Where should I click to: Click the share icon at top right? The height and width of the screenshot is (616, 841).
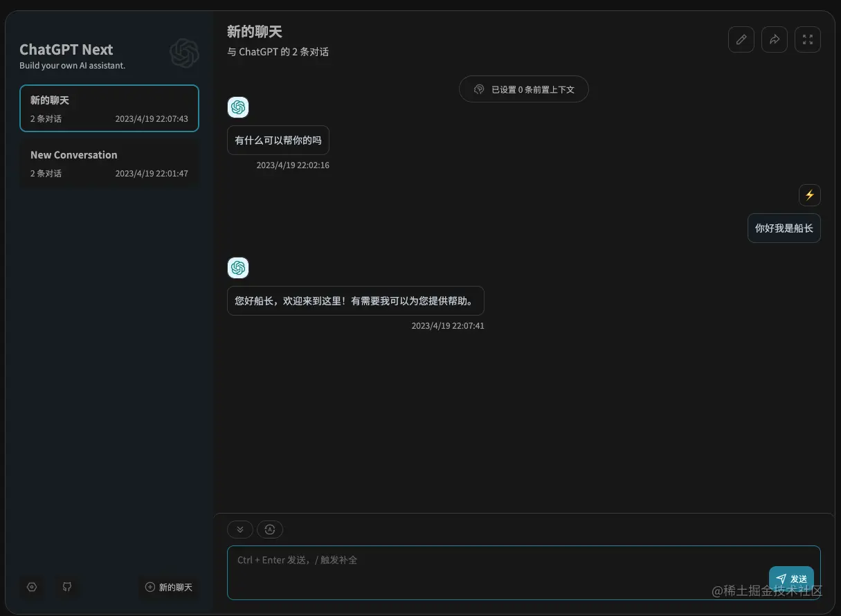click(775, 39)
